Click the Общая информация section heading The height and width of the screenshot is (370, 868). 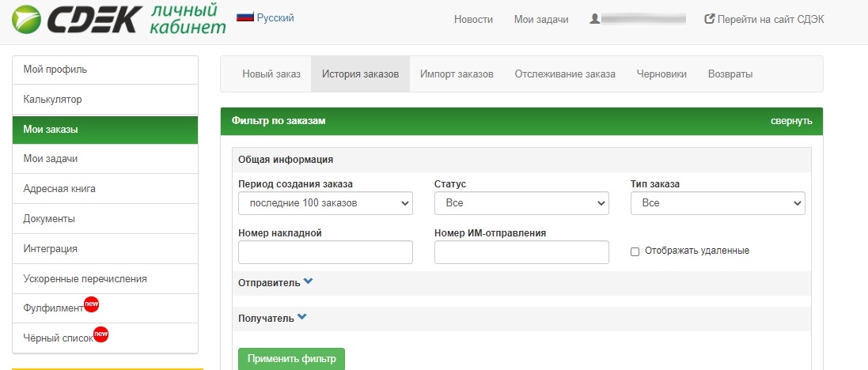(x=286, y=160)
